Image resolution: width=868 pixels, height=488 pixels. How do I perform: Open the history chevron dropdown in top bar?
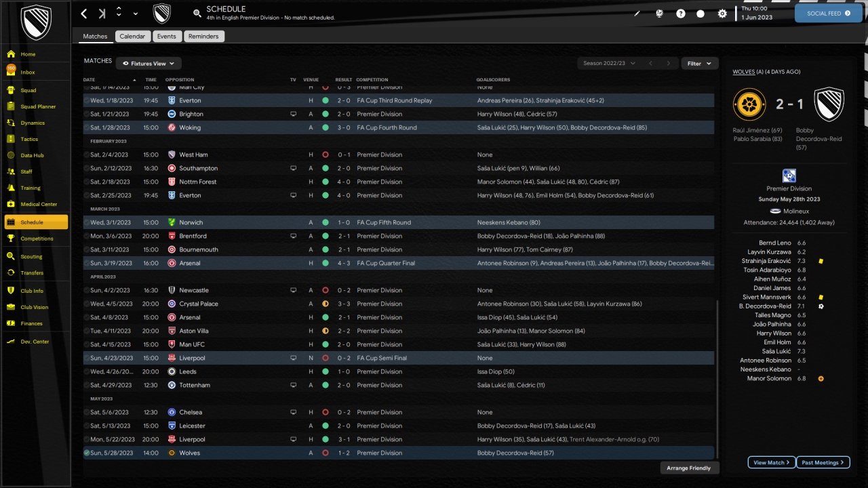coord(136,14)
